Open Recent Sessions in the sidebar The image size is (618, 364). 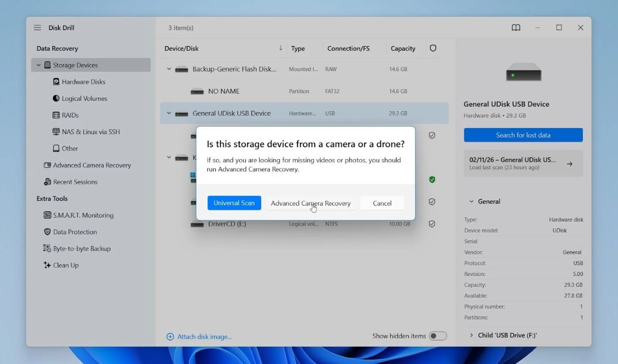75,182
